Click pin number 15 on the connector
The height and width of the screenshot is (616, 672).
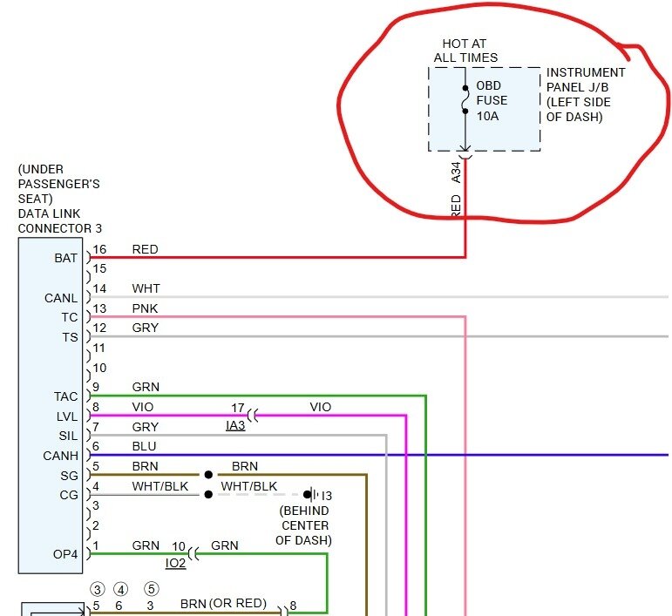click(x=99, y=268)
